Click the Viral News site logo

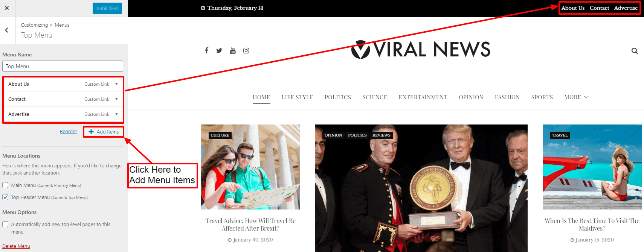click(x=421, y=49)
